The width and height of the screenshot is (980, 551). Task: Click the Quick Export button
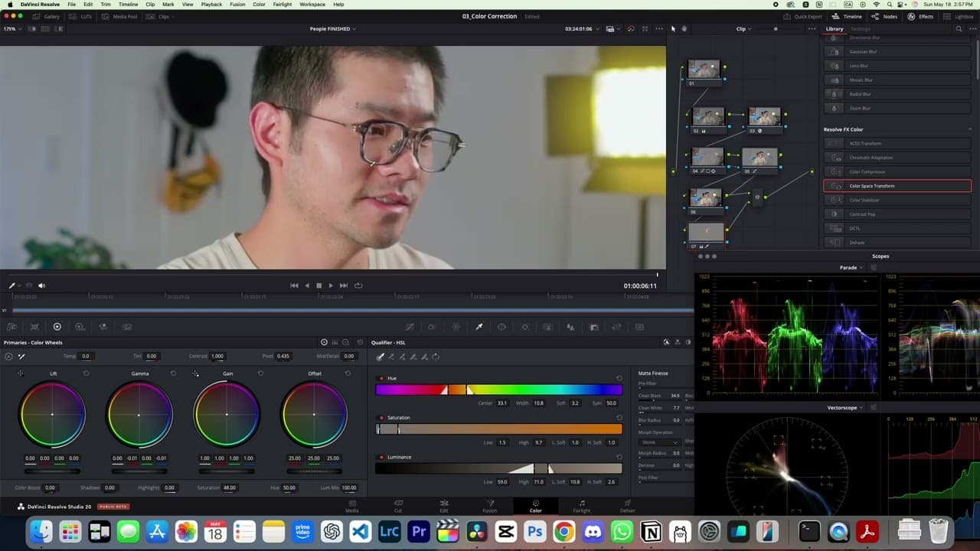[x=804, y=16]
